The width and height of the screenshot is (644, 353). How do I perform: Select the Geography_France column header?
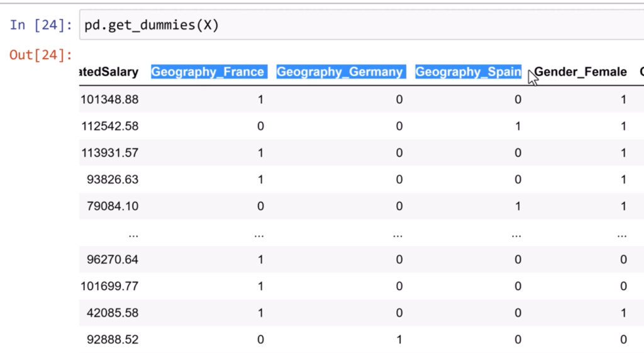pos(208,72)
